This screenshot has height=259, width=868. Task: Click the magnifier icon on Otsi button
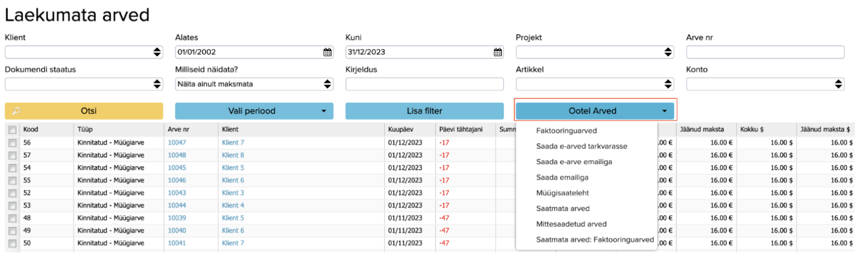pyautogui.click(x=16, y=111)
